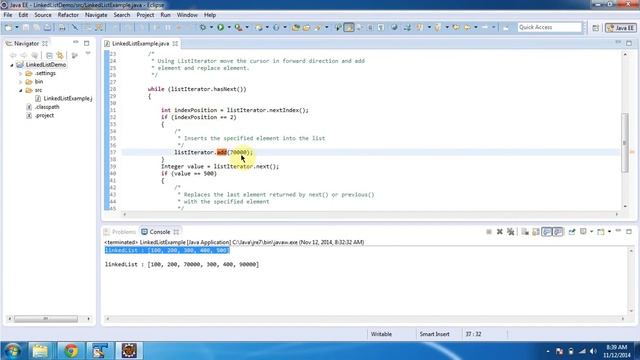
Task: Click Google Chrome in the taskbar
Action: point(71,351)
